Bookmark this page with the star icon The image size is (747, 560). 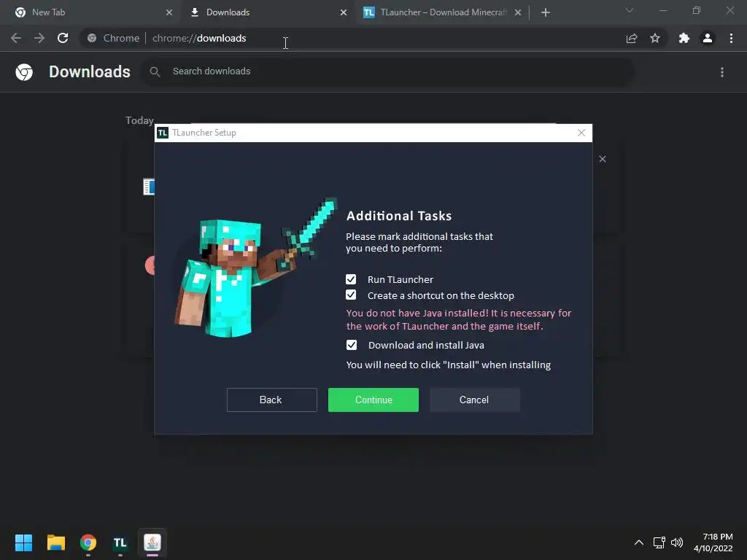tap(655, 38)
